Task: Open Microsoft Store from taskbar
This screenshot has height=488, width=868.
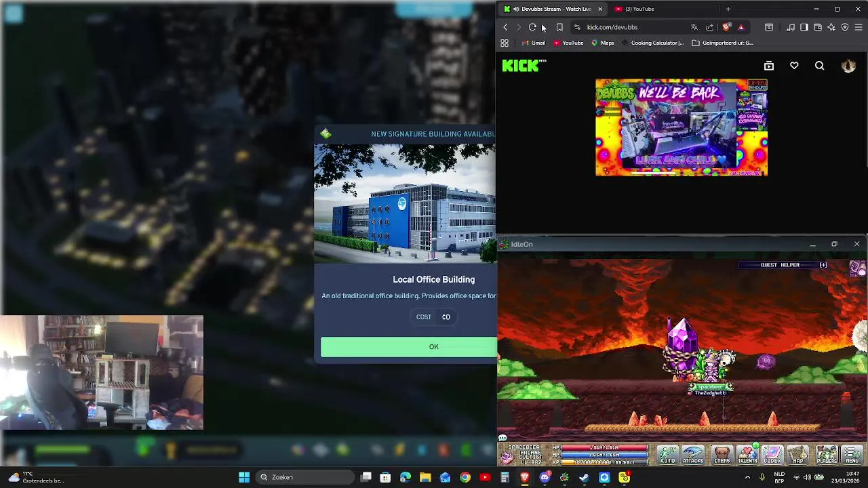Action: (x=385, y=477)
